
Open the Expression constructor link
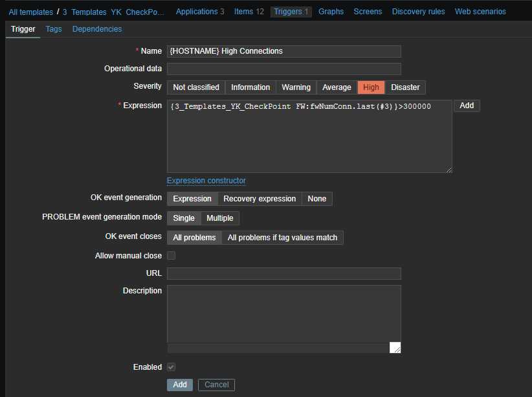pyautogui.click(x=206, y=181)
